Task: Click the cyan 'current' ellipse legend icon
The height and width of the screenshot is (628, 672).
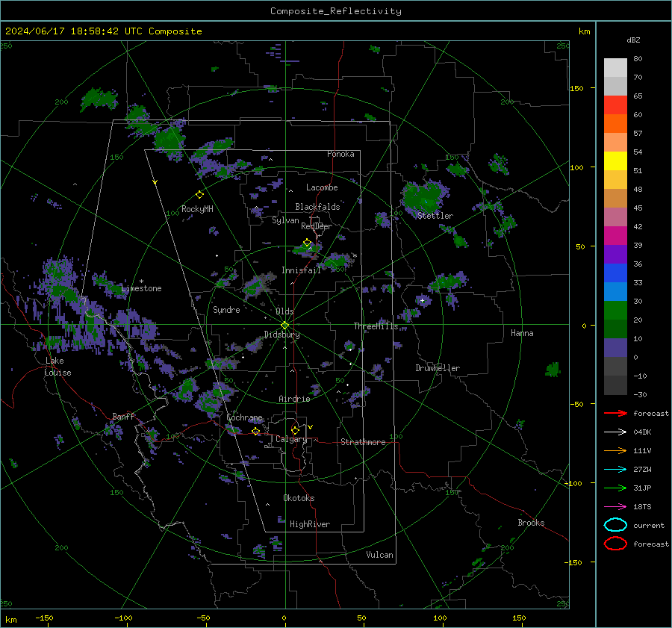Action: pyautogui.click(x=615, y=525)
